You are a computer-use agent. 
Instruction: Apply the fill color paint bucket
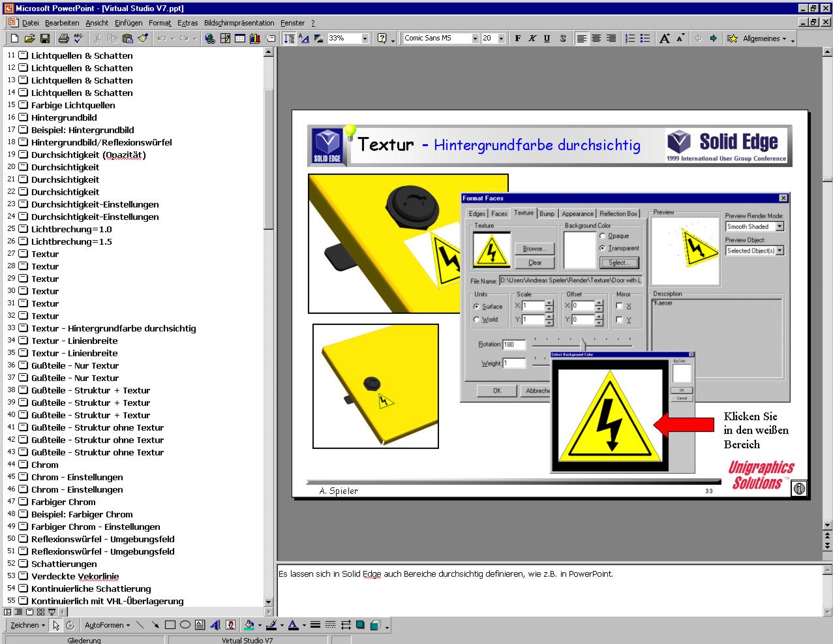pos(249,625)
